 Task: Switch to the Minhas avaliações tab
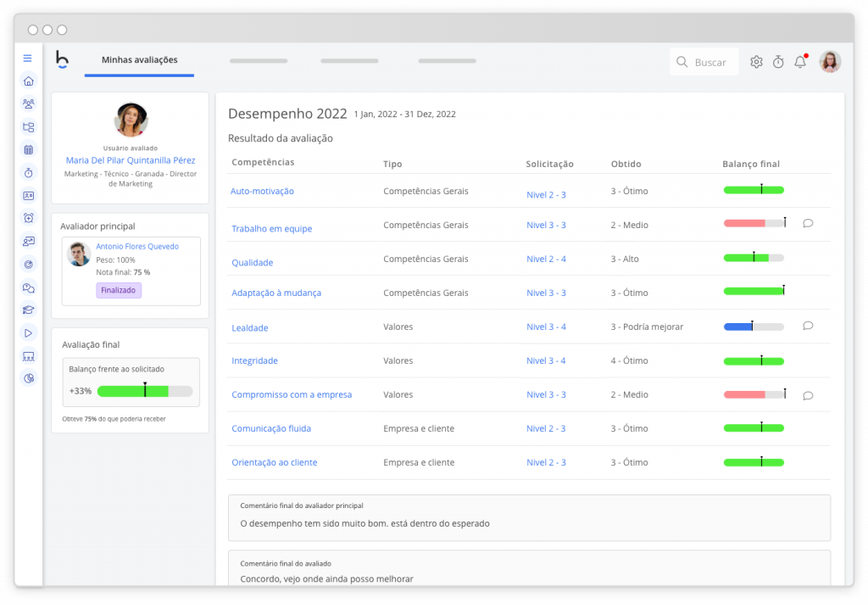(x=139, y=60)
